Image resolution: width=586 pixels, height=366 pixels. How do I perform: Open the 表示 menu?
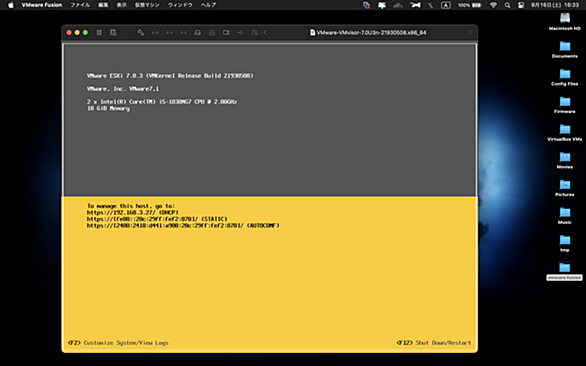click(x=121, y=5)
